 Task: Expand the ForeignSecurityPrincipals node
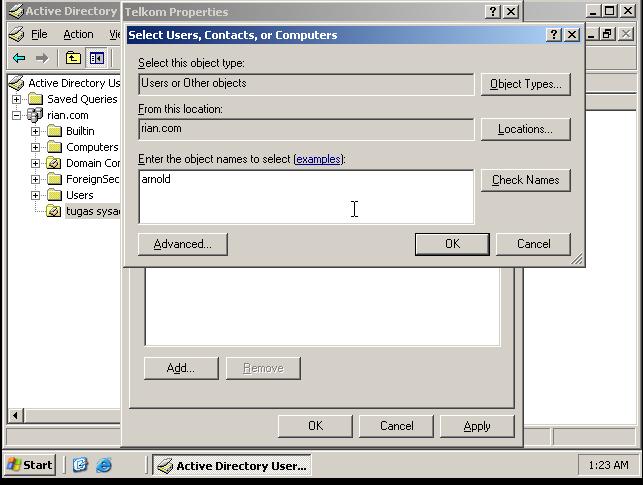coord(35,179)
